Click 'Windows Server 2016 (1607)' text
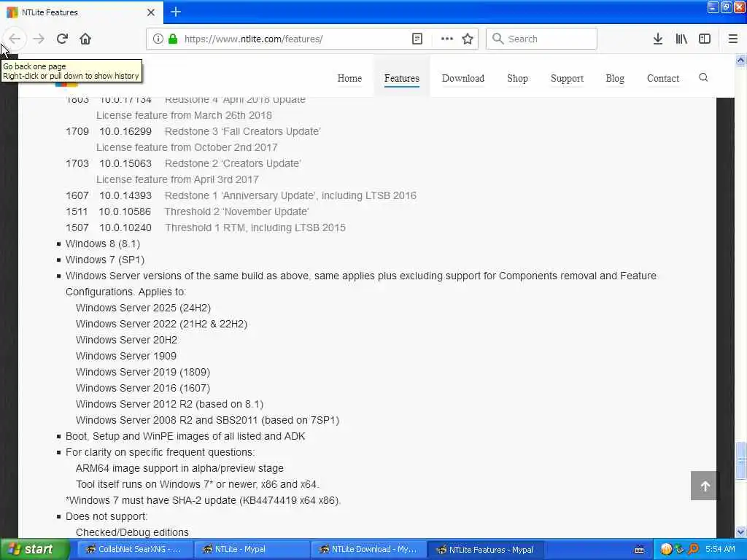This screenshot has height=560, width=747. click(143, 388)
